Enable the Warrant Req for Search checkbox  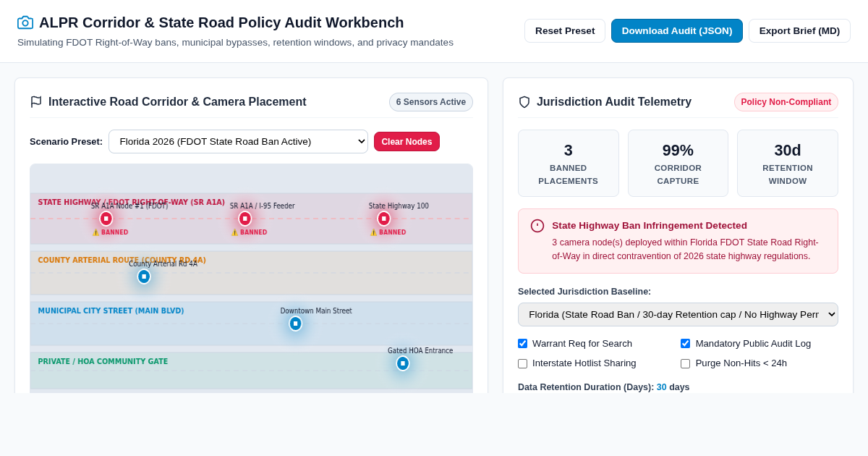[523, 344]
